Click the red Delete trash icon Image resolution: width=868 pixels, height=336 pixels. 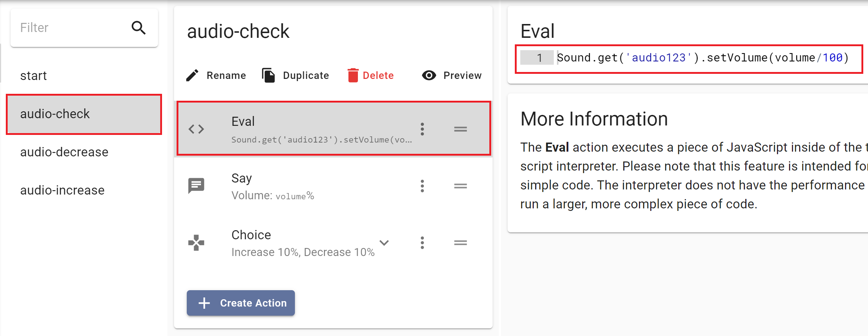pos(353,75)
